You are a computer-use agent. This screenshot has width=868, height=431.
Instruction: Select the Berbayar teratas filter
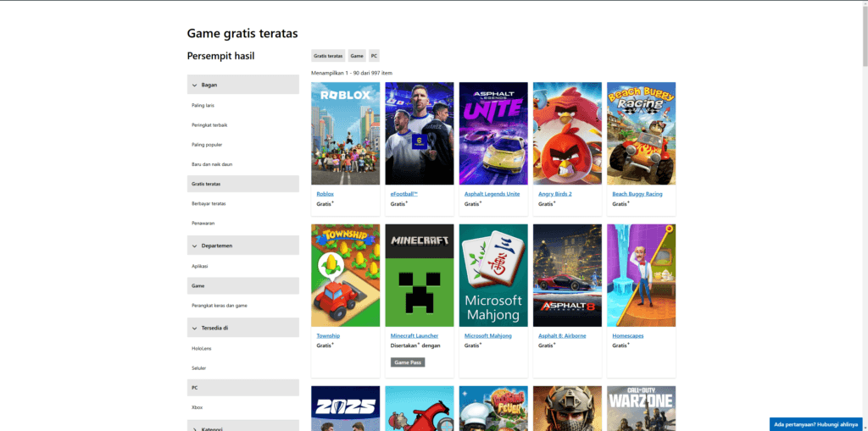[209, 203]
